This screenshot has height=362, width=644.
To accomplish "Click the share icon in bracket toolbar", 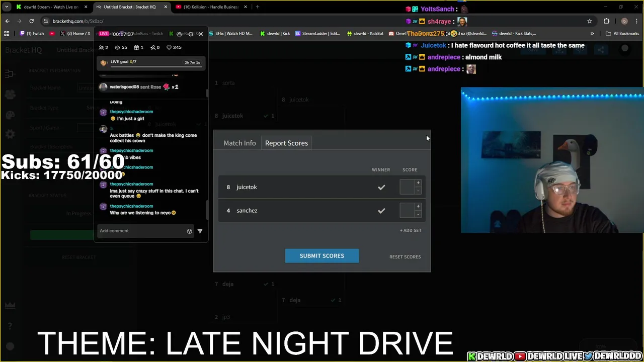I will tap(600, 49).
